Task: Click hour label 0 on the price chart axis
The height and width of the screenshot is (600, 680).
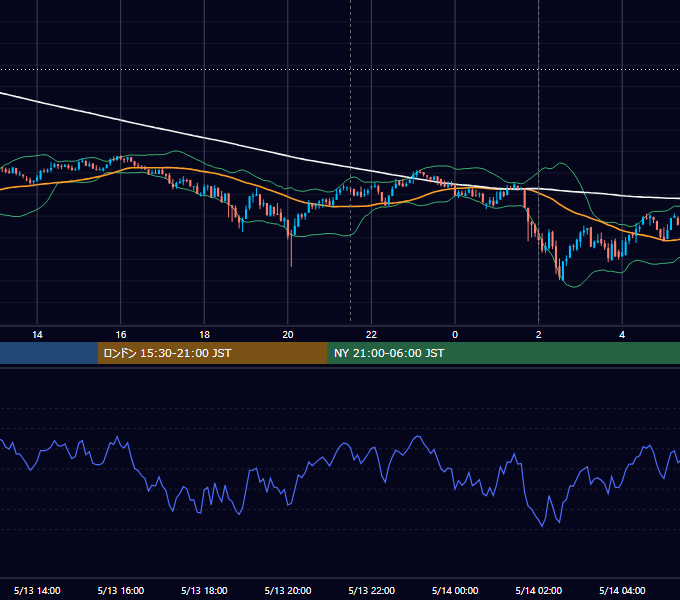Action: pyautogui.click(x=455, y=335)
